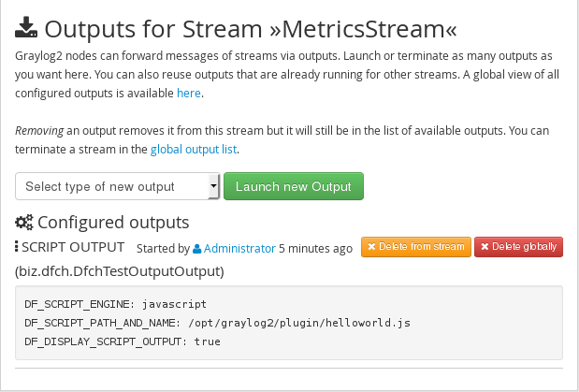The height and width of the screenshot is (392, 579).
Task: Open the 'Select type of new output' dropdown
Action: (x=118, y=186)
